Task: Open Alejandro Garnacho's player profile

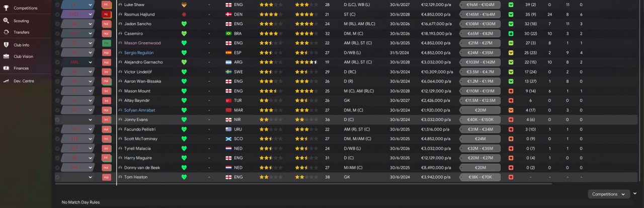Action: point(143,62)
